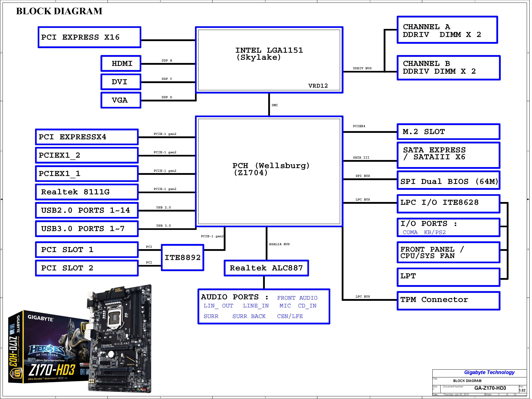Select the HDMI output block

click(121, 64)
